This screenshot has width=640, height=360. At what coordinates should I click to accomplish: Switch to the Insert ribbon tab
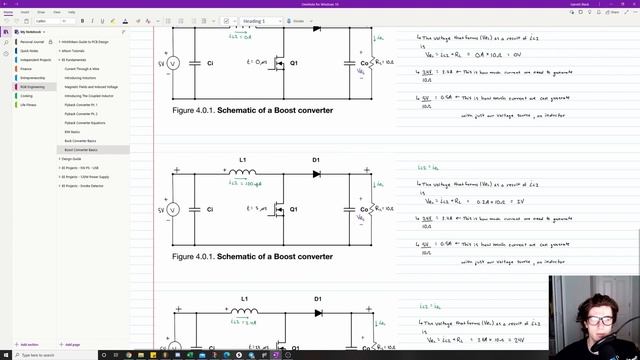pos(25,12)
